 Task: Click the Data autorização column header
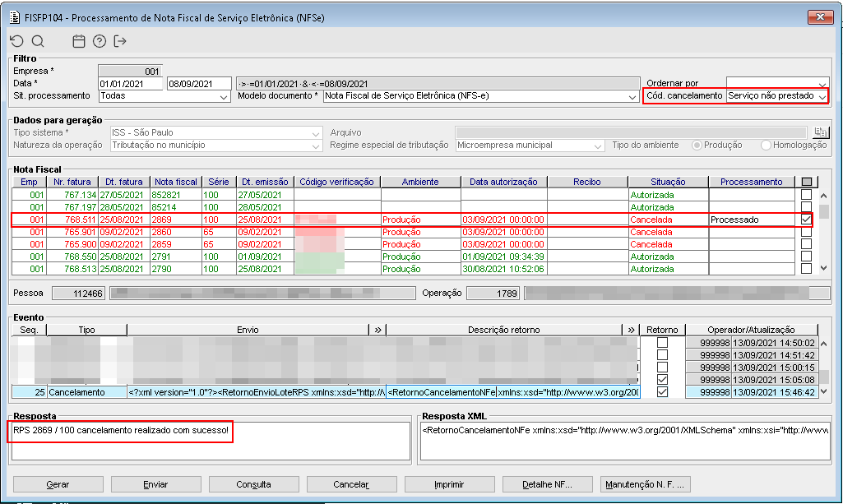[504, 182]
